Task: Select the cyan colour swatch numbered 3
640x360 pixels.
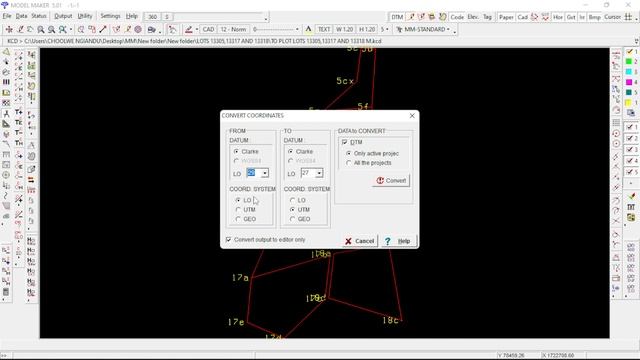Action: (x=629, y=72)
